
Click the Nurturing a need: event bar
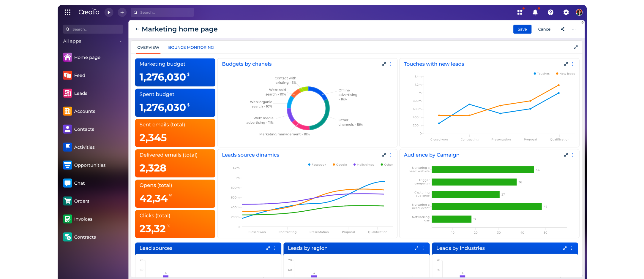click(486, 207)
